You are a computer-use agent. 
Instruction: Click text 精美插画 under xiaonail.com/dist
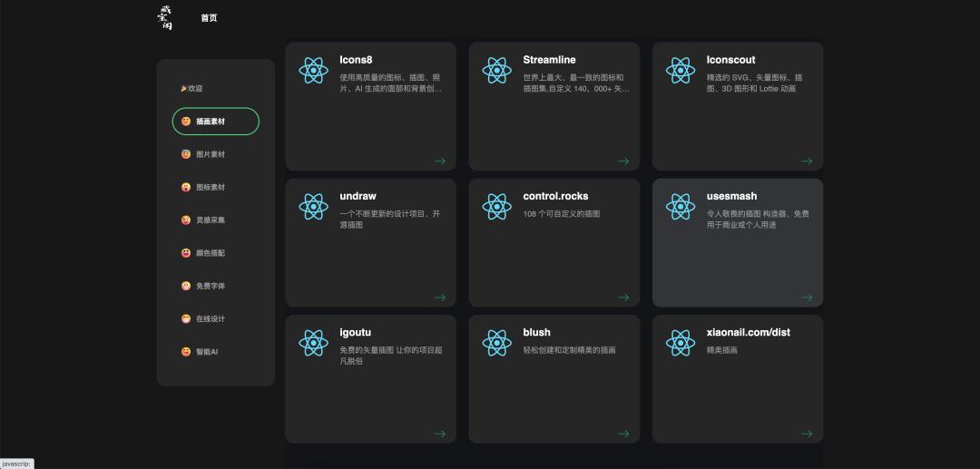tap(722, 350)
